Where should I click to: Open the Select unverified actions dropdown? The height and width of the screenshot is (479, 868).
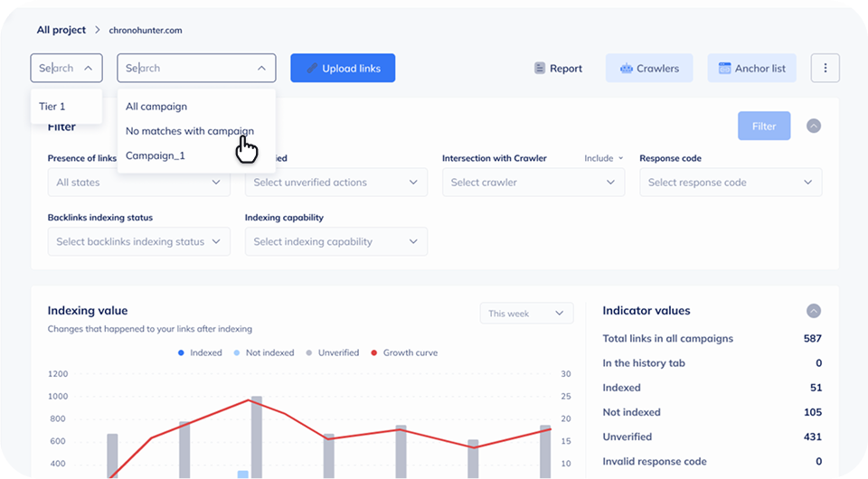335,183
